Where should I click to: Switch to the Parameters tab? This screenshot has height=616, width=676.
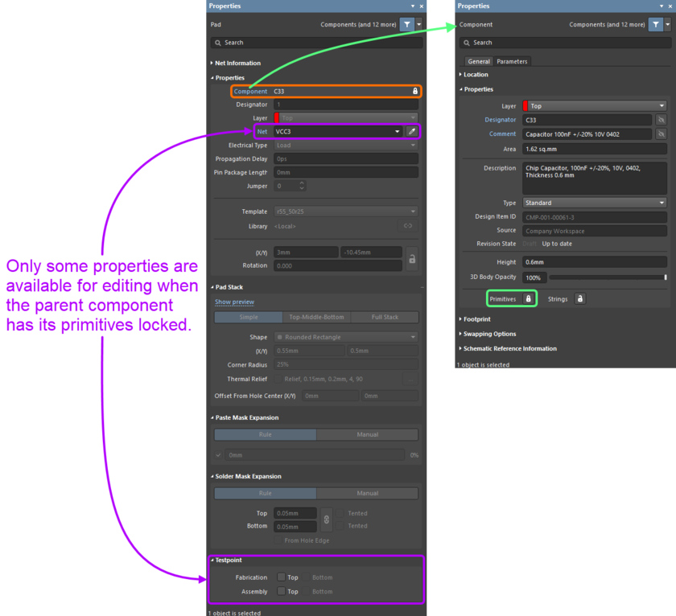pos(513,60)
